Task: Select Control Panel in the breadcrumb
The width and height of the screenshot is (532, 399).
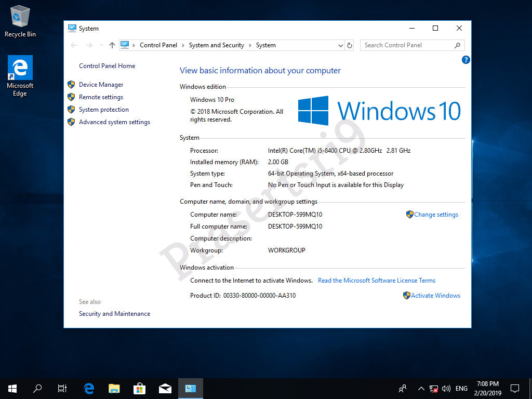Action: pyautogui.click(x=158, y=45)
